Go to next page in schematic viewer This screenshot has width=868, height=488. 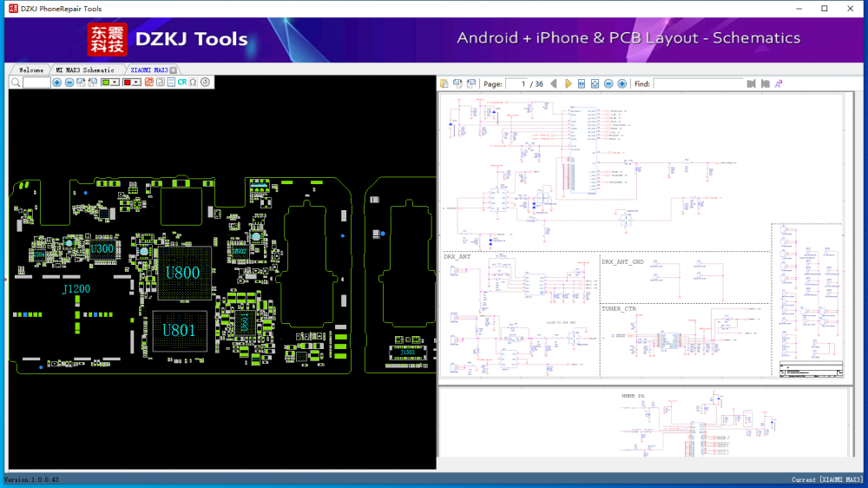coord(569,83)
